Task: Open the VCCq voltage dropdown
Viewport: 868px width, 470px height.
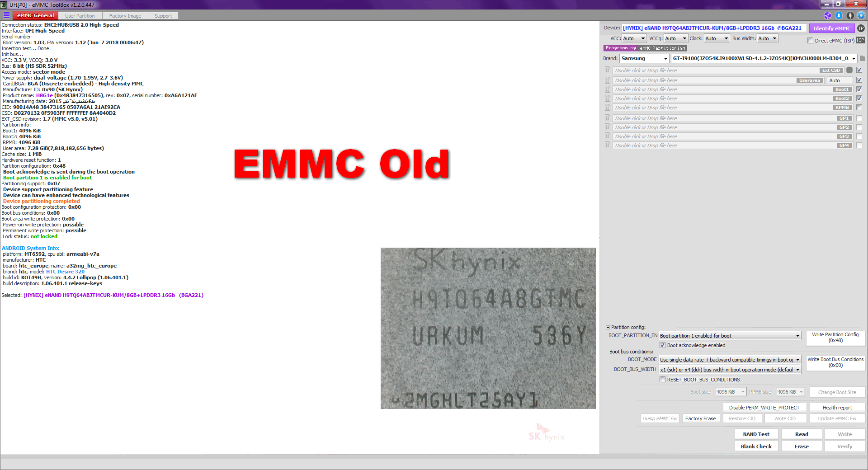Action: (676, 38)
